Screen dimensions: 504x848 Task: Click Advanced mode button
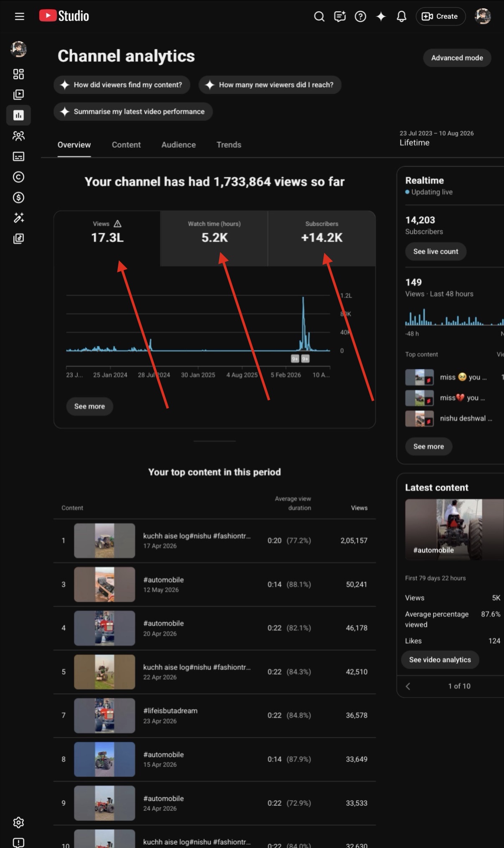457,58
